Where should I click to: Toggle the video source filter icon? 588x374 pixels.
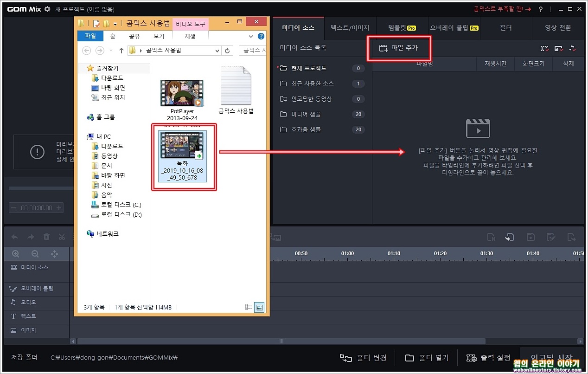coord(544,48)
